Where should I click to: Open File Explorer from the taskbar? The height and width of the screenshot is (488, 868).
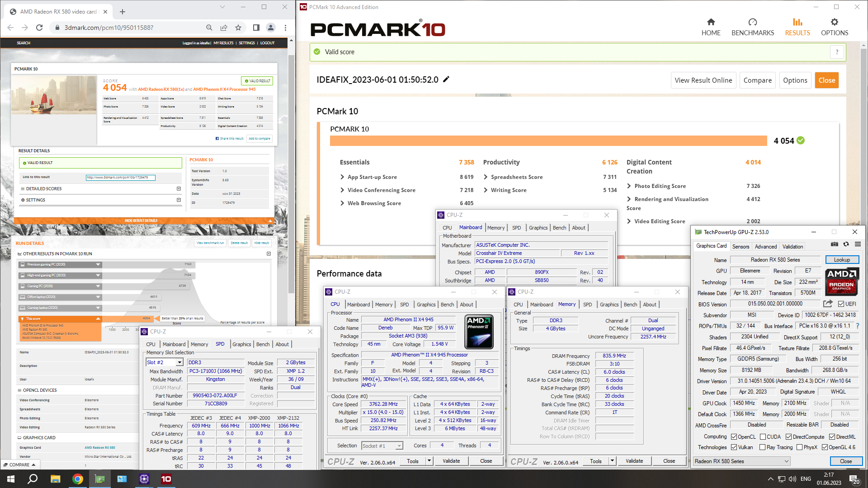(x=55, y=479)
